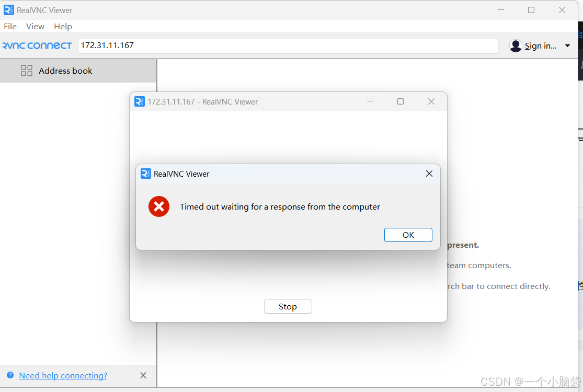Image resolution: width=583 pixels, height=392 pixels.
Task: Open the Need help connecting link
Action: pos(63,375)
